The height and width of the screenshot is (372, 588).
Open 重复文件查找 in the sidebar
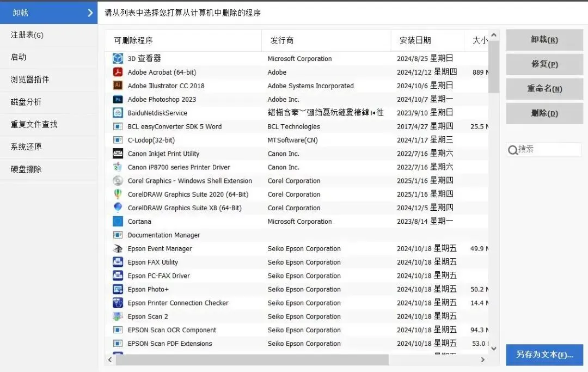coord(49,125)
